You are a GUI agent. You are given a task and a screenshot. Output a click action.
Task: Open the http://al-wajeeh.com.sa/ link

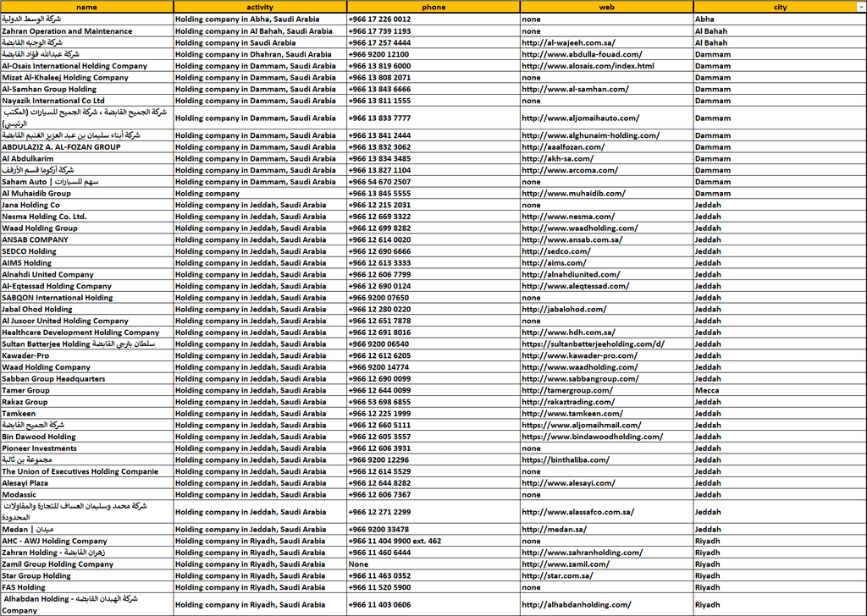click(568, 42)
